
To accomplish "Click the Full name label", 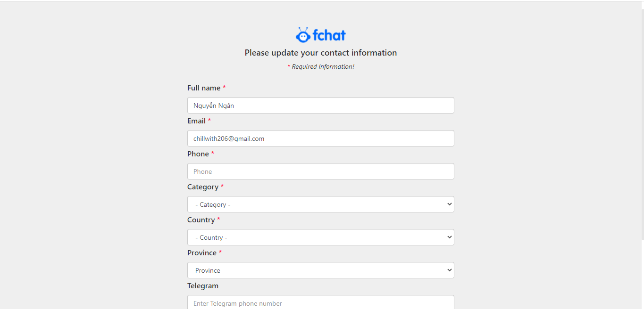I will [204, 88].
